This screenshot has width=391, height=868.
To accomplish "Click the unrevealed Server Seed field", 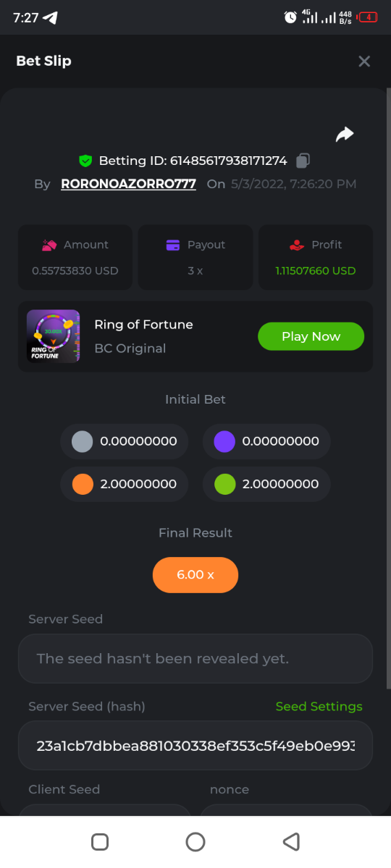I will [195, 658].
